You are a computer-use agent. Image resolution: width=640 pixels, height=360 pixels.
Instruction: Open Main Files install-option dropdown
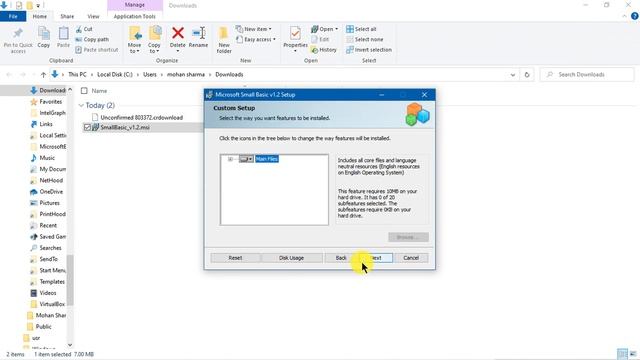[246, 159]
